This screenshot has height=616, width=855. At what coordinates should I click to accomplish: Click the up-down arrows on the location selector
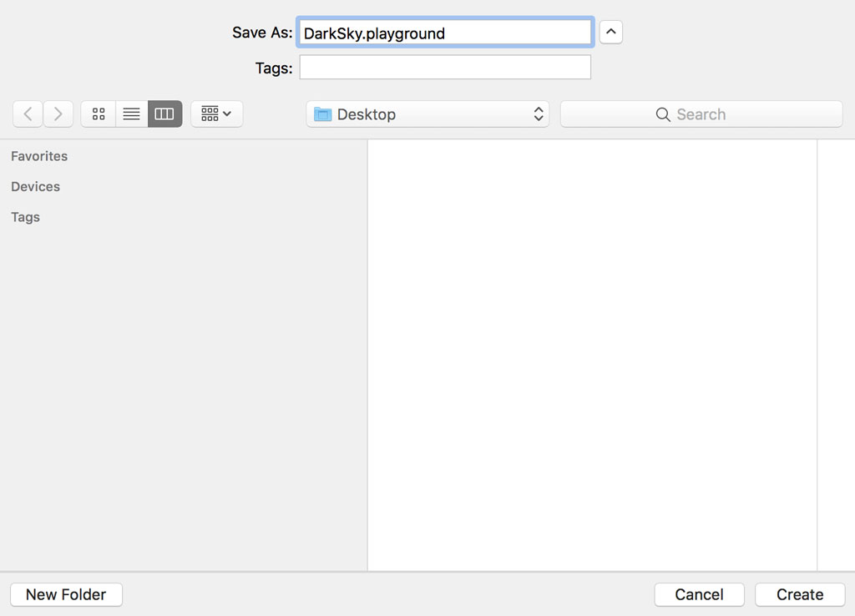tap(539, 114)
